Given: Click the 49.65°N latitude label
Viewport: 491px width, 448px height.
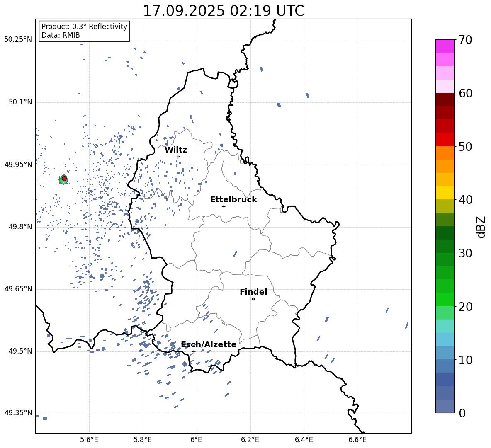Looking at the screenshot, I should [18, 289].
